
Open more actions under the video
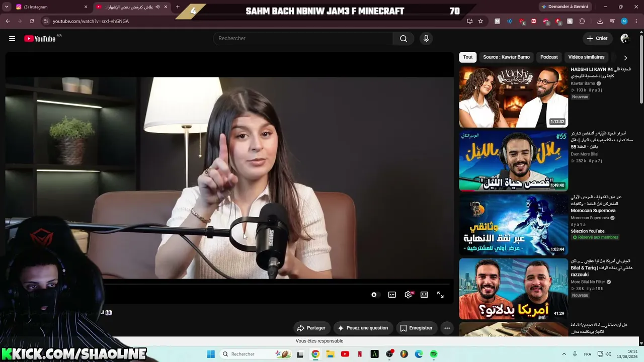tap(447, 328)
